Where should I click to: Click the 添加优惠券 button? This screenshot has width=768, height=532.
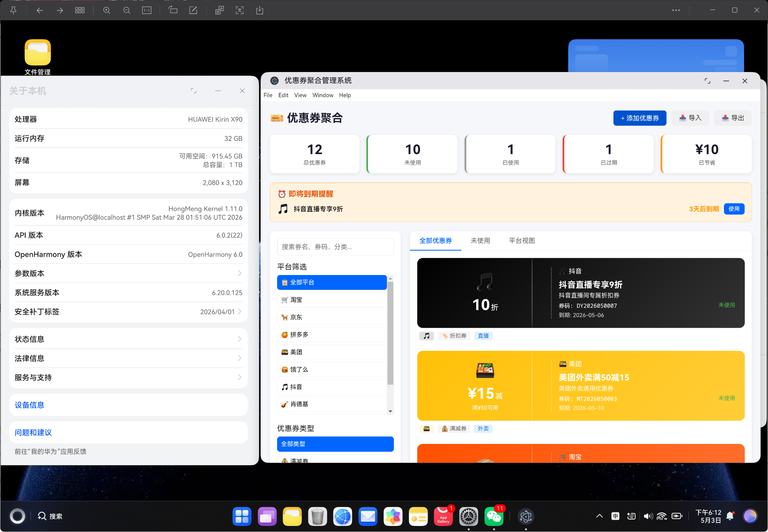point(639,118)
